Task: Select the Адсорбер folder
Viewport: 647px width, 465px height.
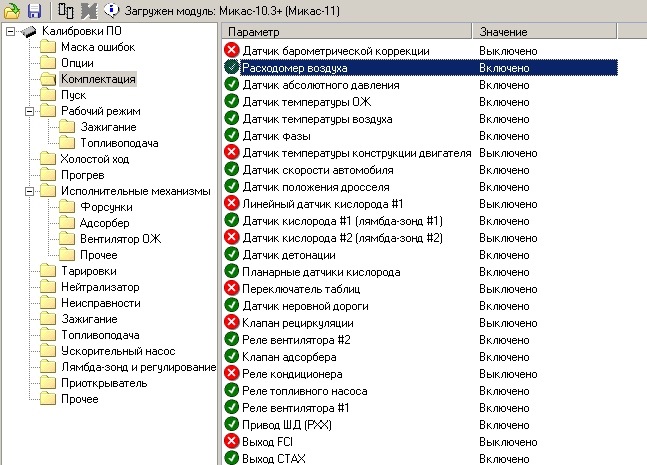Action: (104, 223)
